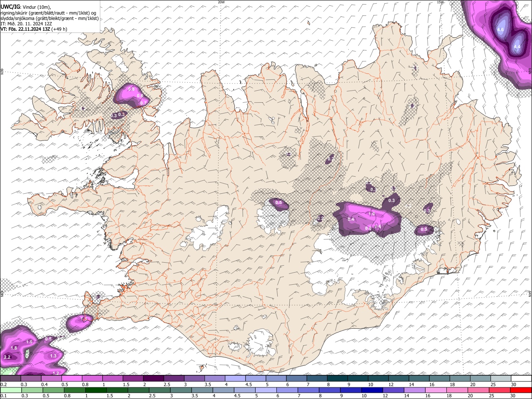The height and width of the screenshot is (399, 532).
Task: Pick the pink 16–18 rain legend swatch
Action: (436, 390)
